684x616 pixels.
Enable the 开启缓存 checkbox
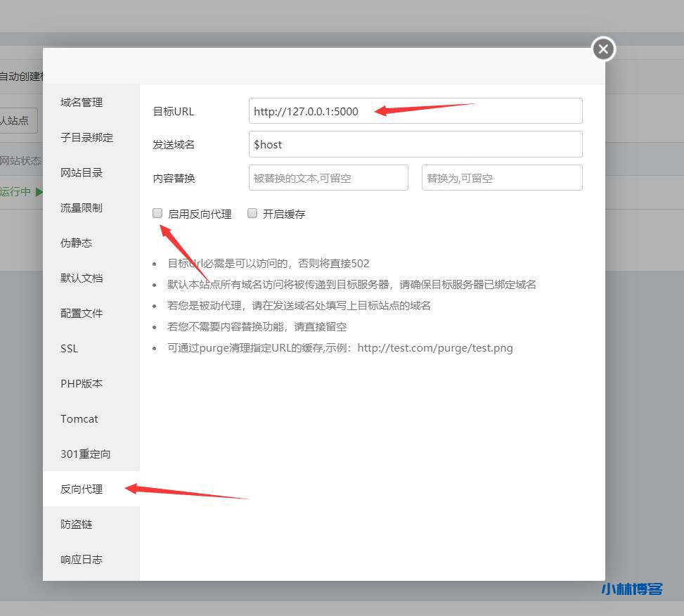(x=252, y=213)
